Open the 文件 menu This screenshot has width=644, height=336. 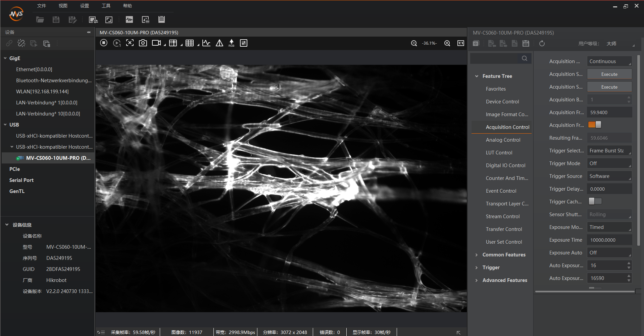[x=42, y=6]
